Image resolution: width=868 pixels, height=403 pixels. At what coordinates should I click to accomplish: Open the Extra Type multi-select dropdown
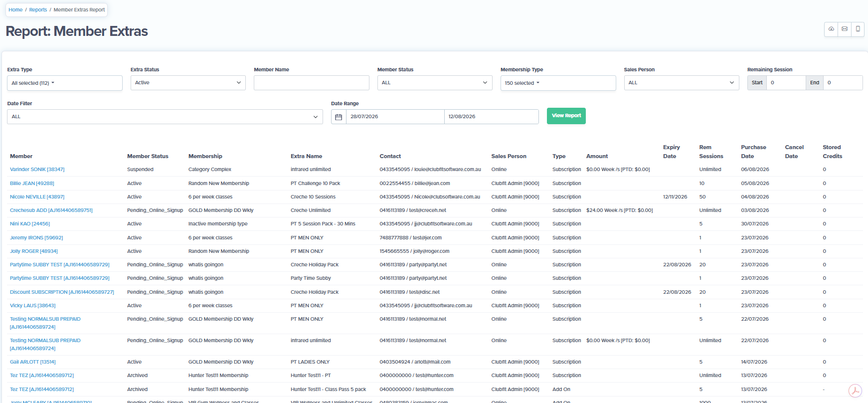click(x=65, y=83)
